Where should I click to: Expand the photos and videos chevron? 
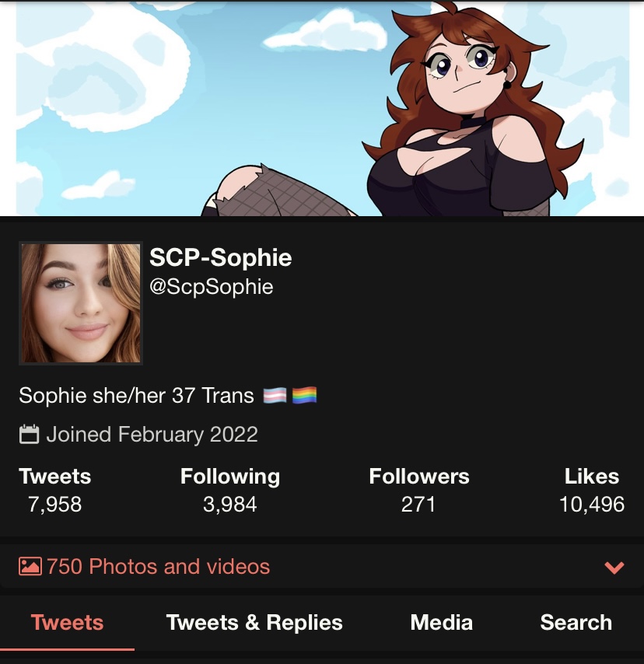(614, 567)
